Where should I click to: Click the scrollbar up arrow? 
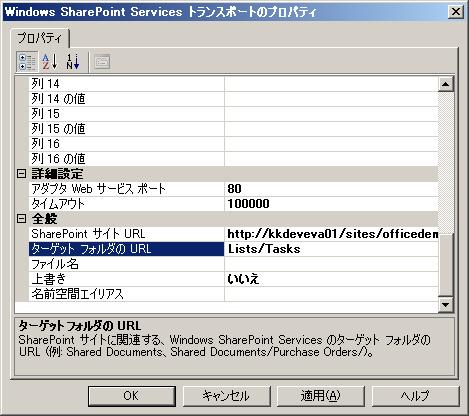coord(446,84)
